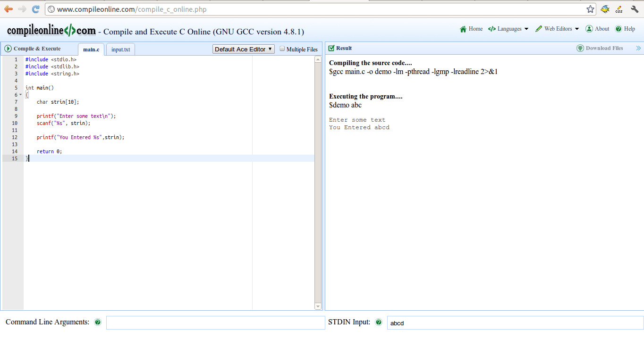Screen dimensions: 644x339
Task: Click the About person icon
Action: point(589,29)
